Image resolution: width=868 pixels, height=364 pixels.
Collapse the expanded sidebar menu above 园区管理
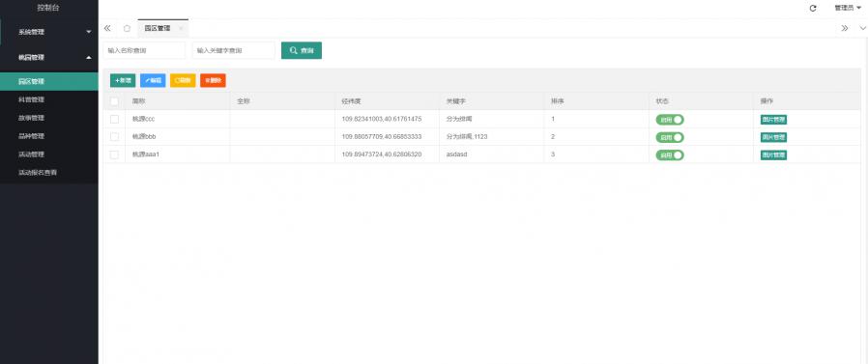coord(49,58)
